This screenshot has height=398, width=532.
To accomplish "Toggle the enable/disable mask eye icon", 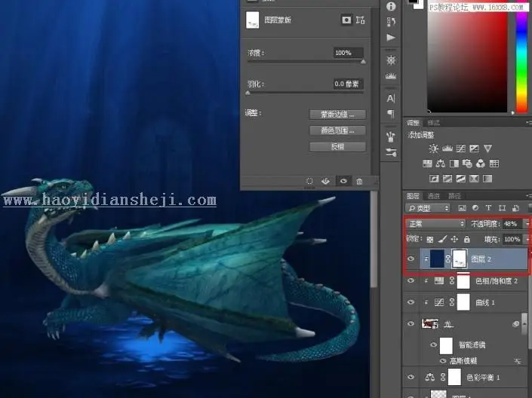I will click(343, 182).
